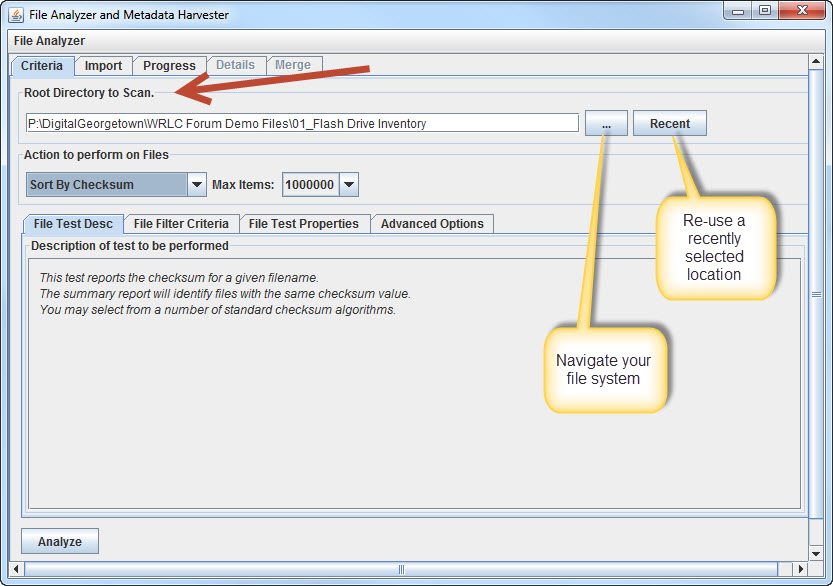Open the Progress tab
The image size is (833, 586).
coord(169,66)
